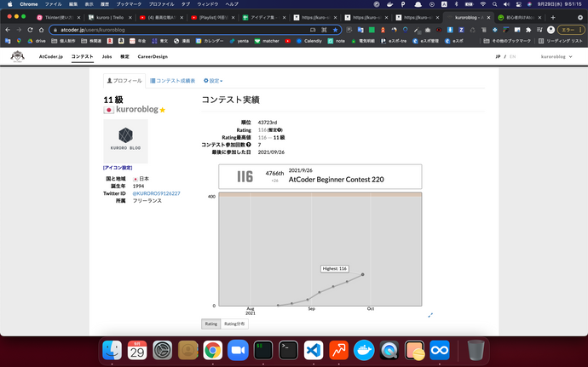Click the Chrome profile avatar icon
Image resolution: width=588 pixels, height=367 pixels.
point(551,30)
